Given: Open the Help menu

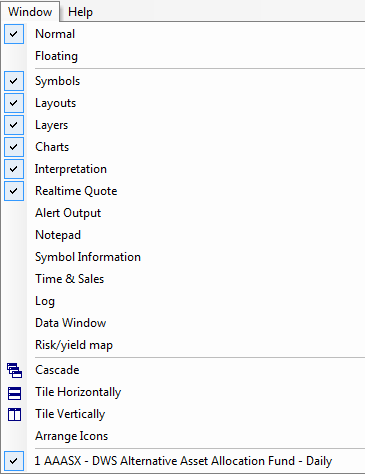Looking at the screenshot, I should click(80, 12).
